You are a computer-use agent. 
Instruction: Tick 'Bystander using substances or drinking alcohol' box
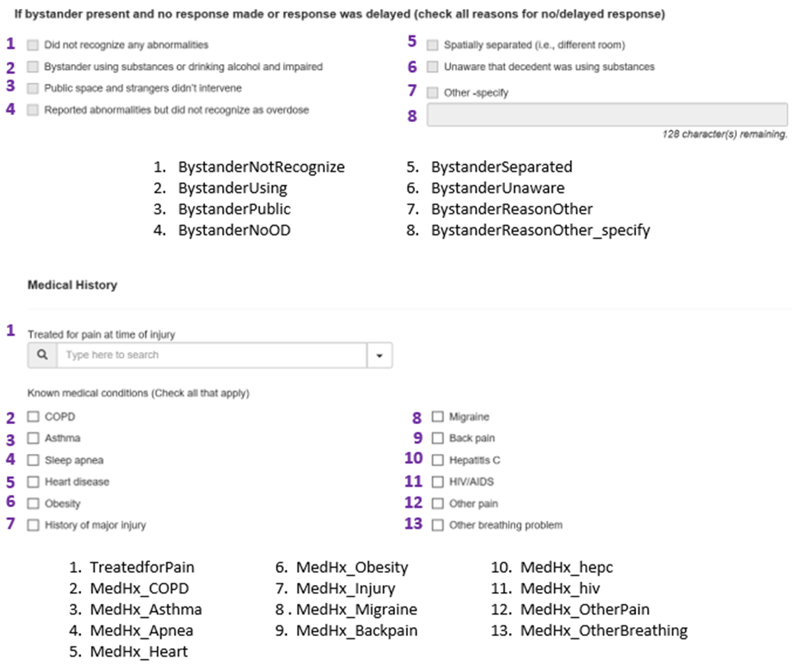(x=32, y=67)
